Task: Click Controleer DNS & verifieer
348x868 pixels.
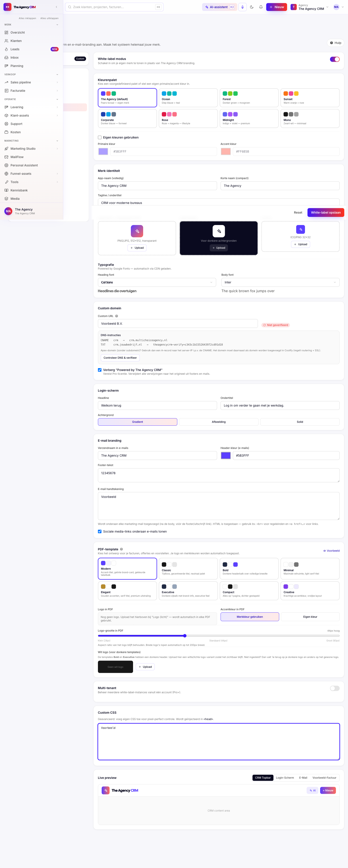Action: (x=120, y=358)
